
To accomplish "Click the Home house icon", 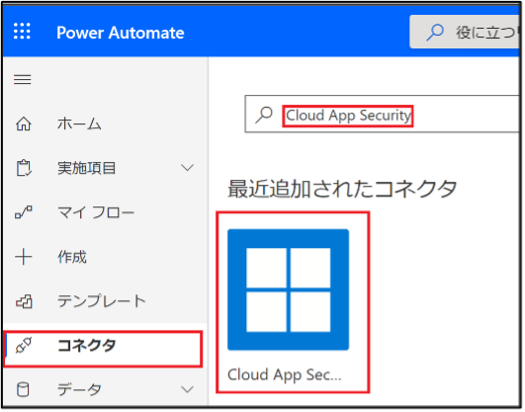I will (x=23, y=123).
